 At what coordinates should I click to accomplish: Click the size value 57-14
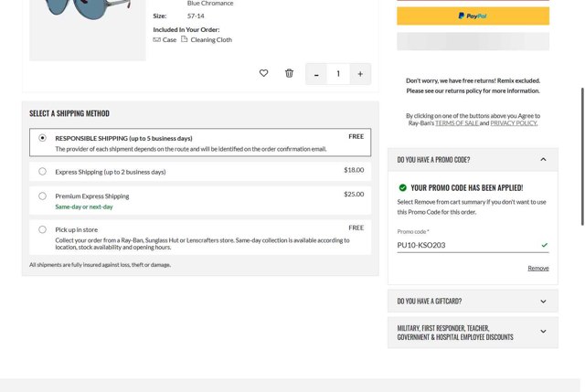[196, 16]
